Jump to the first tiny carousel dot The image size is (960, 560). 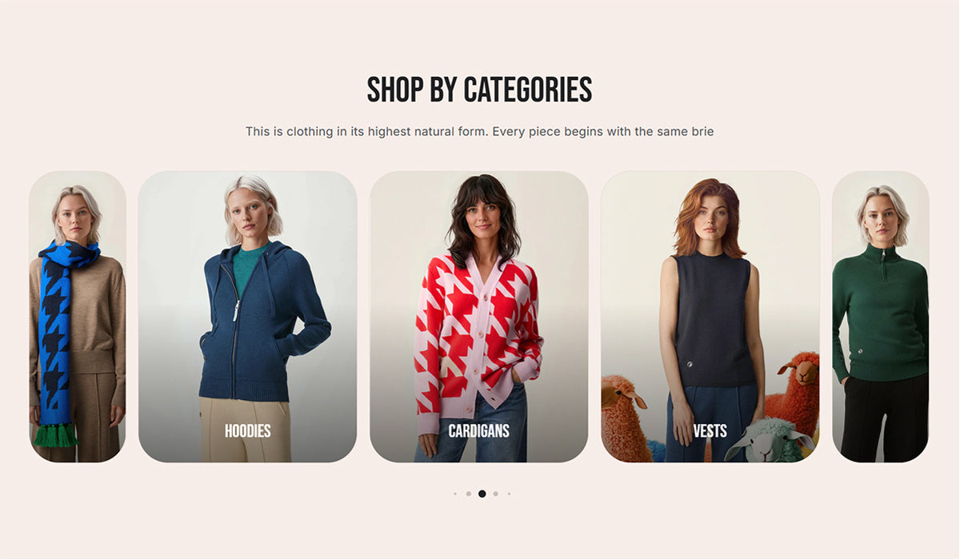click(455, 494)
